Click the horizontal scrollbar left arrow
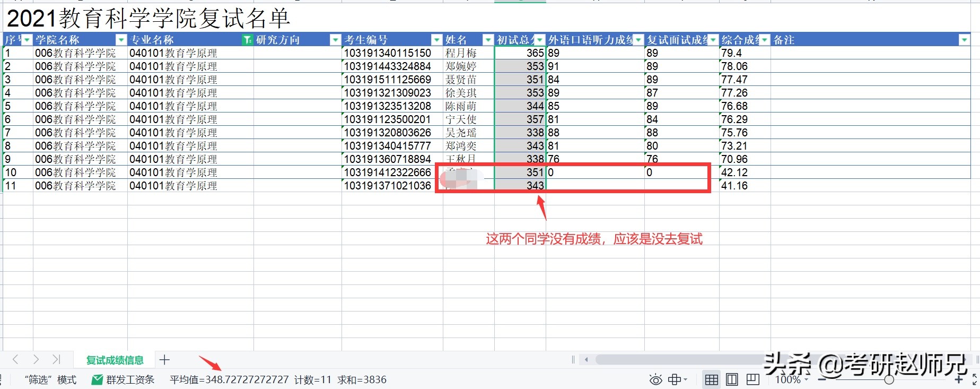The height and width of the screenshot is (389, 980). (586, 359)
